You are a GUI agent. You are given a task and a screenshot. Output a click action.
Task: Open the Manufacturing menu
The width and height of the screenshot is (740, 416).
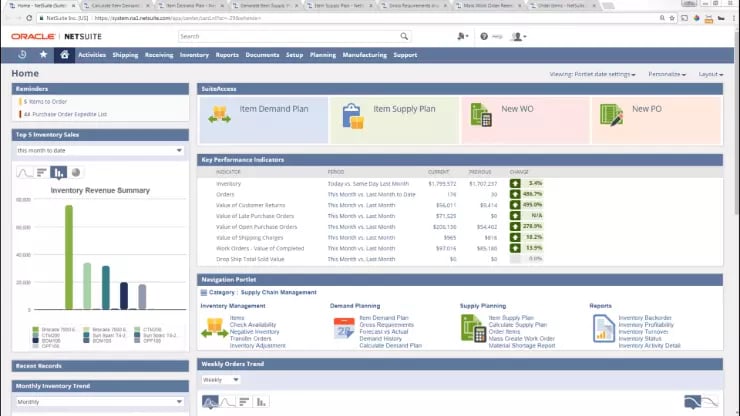pos(364,55)
